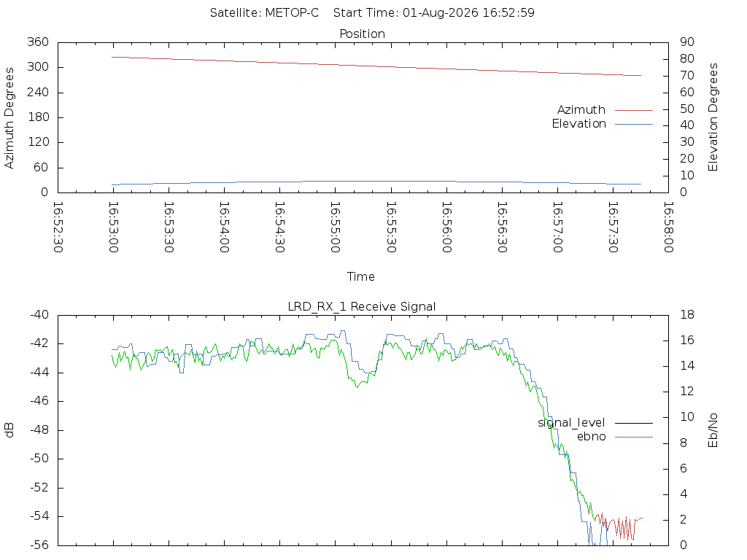Click the signal_level legend entry
The width and height of the screenshot is (747, 560).
[x=571, y=423]
